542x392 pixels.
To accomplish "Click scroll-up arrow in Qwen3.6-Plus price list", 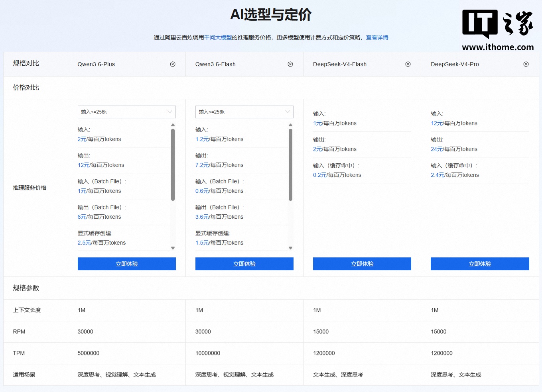I will click(173, 125).
